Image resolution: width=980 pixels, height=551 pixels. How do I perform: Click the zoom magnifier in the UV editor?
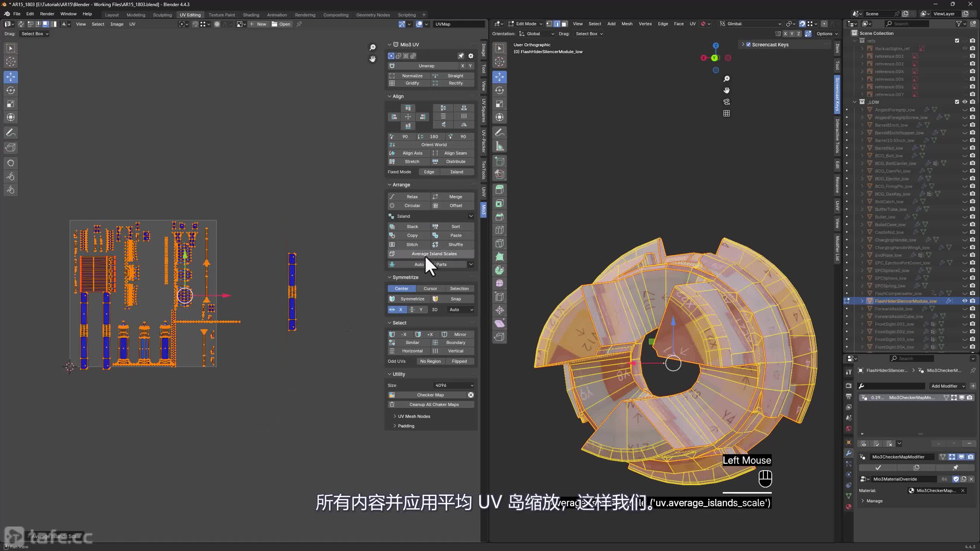click(x=372, y=47)
